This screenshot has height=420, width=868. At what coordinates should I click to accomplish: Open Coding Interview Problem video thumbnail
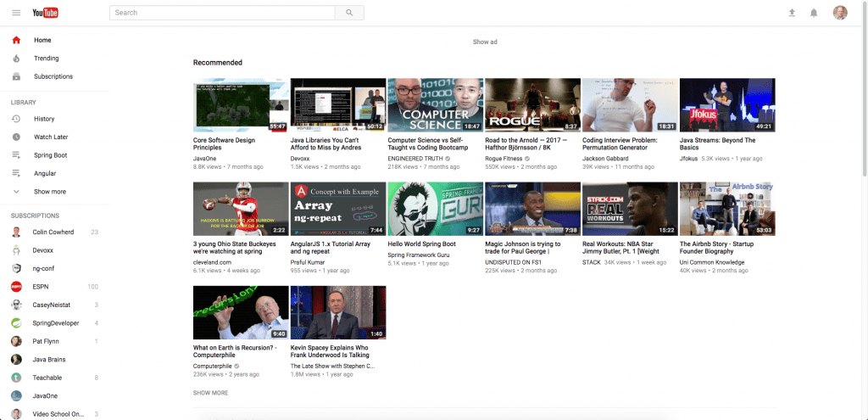630,104
